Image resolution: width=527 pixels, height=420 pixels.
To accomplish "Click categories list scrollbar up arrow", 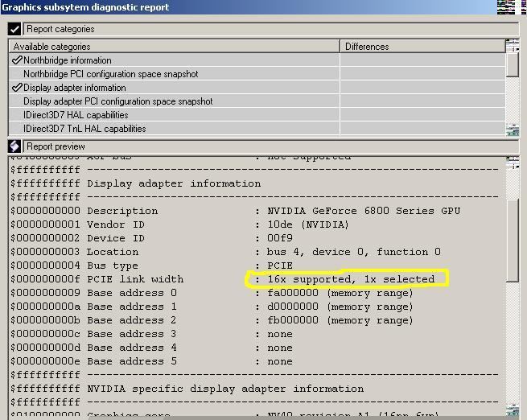I will tap(513, 45).
